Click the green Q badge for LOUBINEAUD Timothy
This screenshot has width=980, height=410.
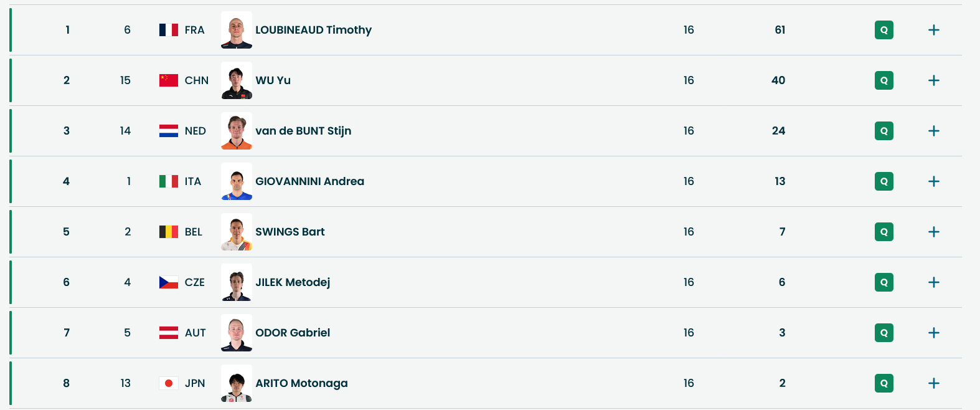[883, 30]
